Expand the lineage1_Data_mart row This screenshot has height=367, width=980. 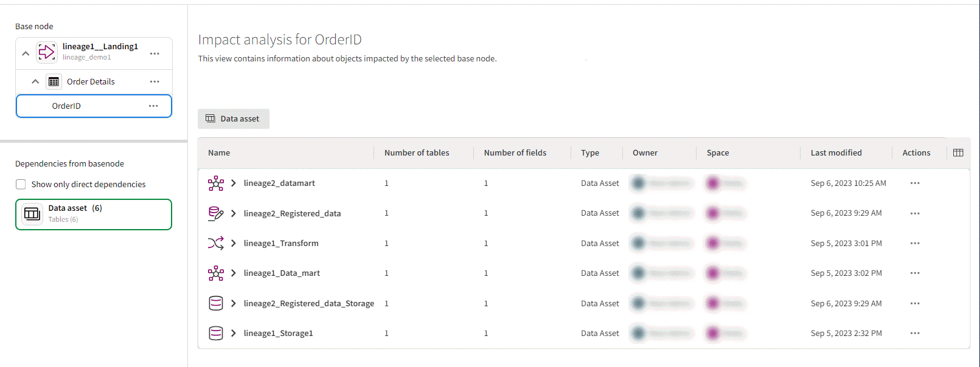[x=234, y=273]
